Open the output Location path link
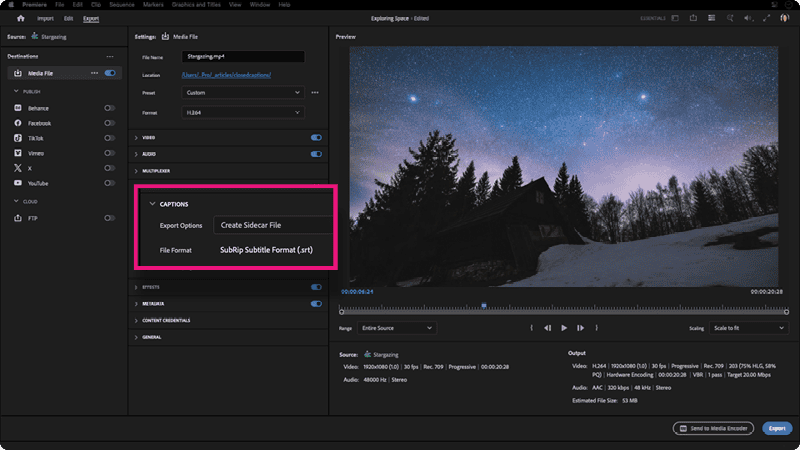The width and height of the screenshot is (800, 450). (x=226, y=75)
